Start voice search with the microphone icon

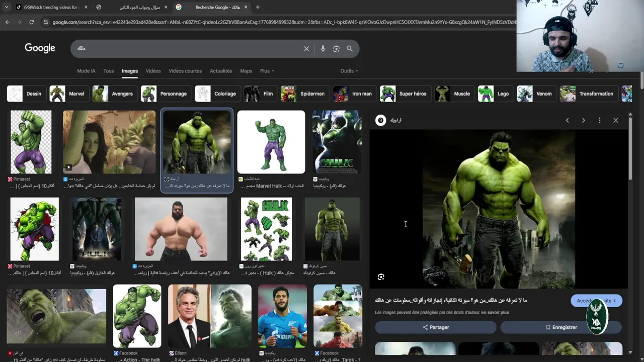tap(323, 49)
